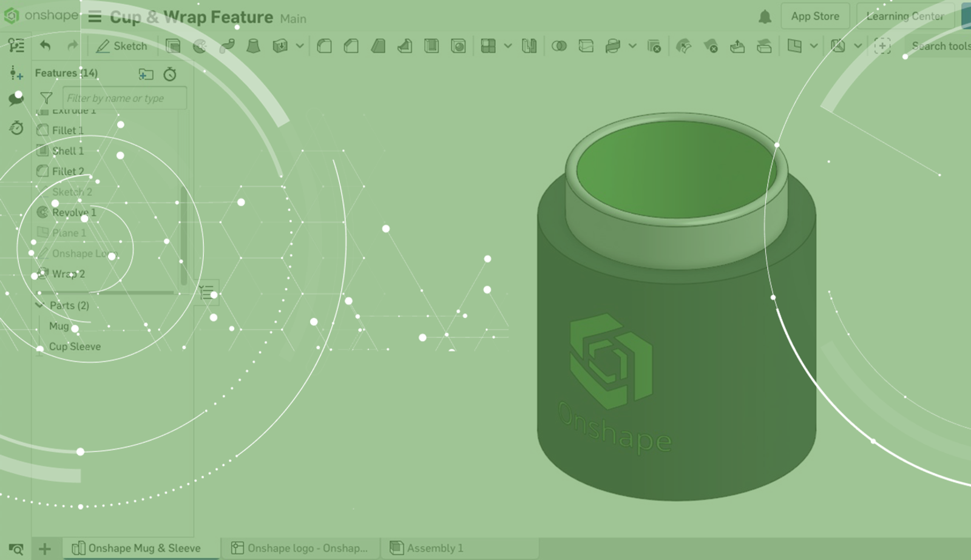The image size is (971, 560).
Task: Open the Extrude tool
Action: [x=174, y=46]
